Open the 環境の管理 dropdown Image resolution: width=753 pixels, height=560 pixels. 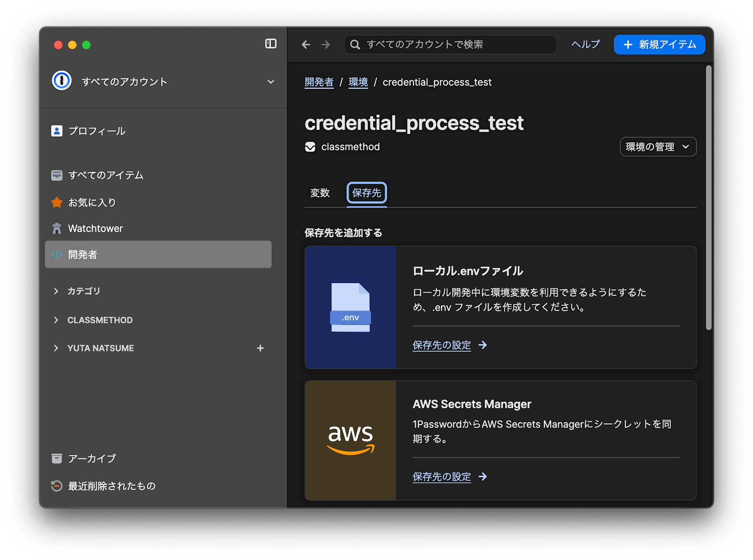[658, 147]
